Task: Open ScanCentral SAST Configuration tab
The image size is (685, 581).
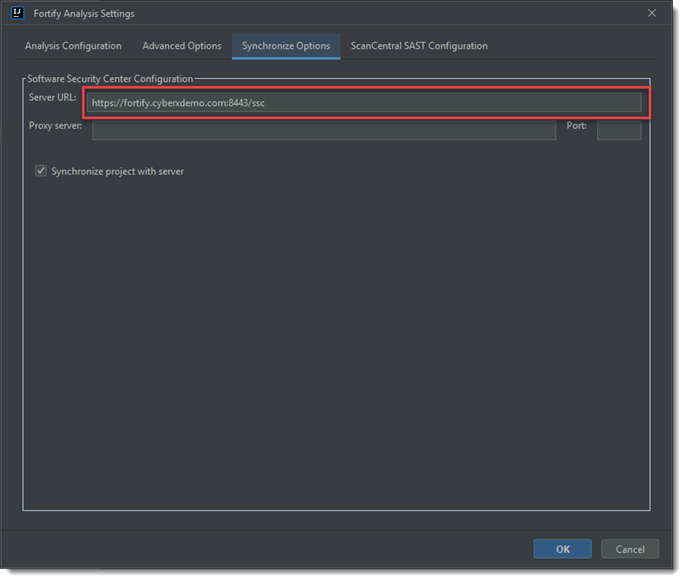Action: coord(419,46)
